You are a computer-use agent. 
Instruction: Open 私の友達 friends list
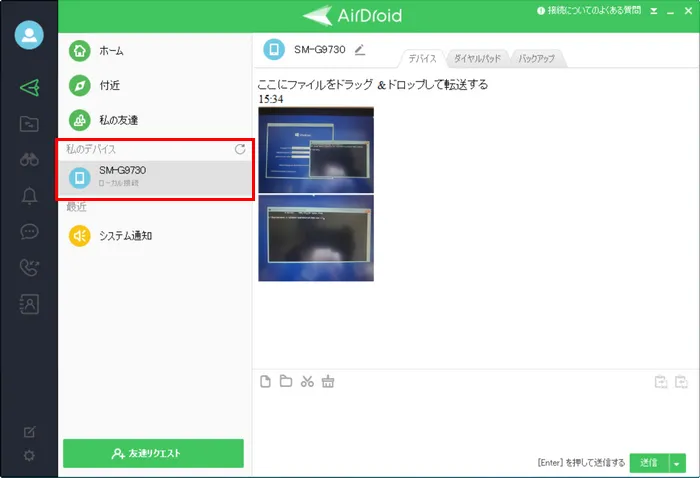(155, 120)
